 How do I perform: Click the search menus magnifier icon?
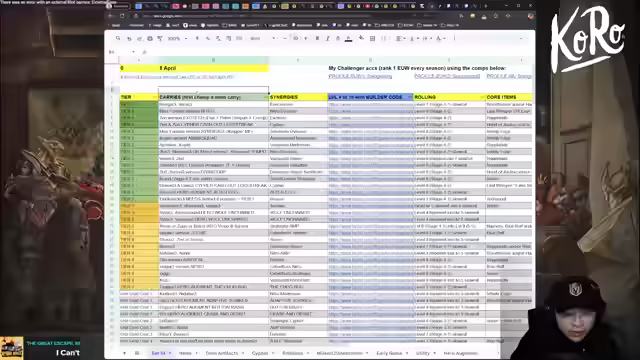tap(118, 38)
